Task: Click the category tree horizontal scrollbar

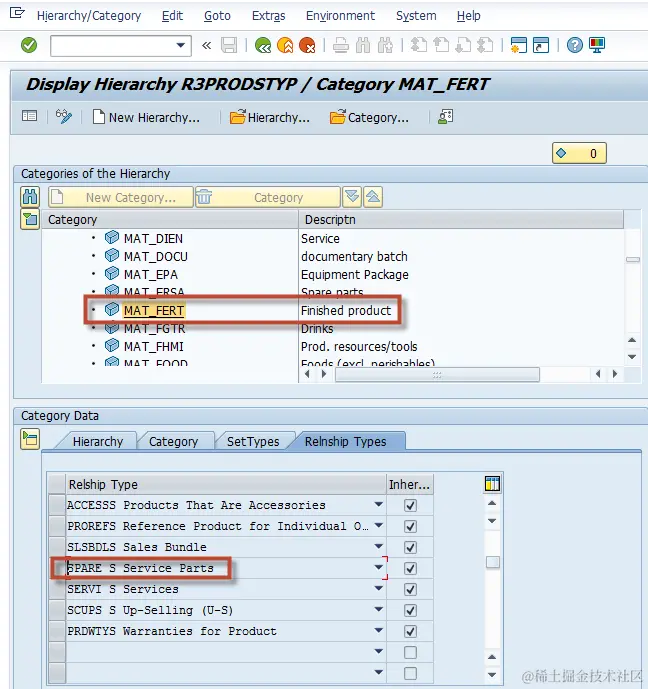Action: tap(437, 375)
